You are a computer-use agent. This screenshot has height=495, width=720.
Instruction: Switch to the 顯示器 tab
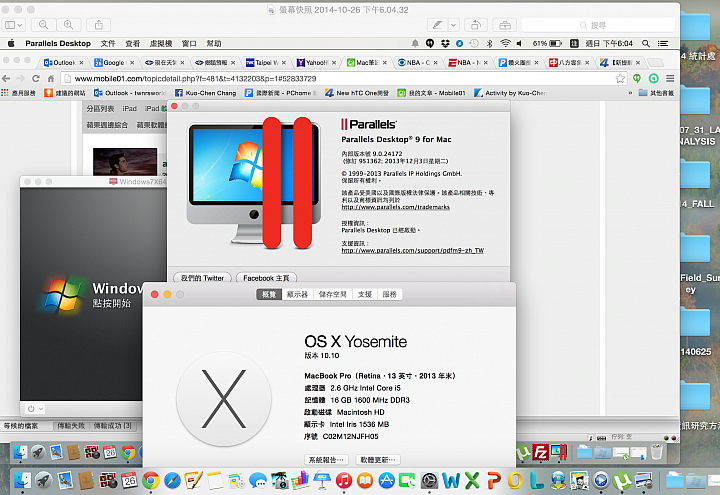297,294
